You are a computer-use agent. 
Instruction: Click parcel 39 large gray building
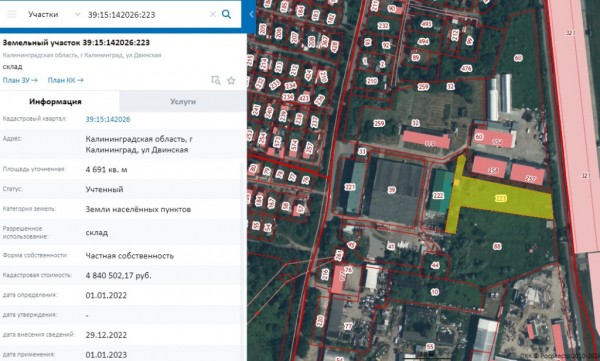click(392, 190)
